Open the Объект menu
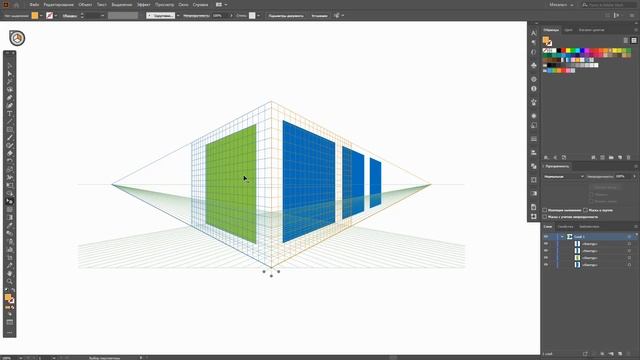Viewport: 640px width, 360px height. 85,4
